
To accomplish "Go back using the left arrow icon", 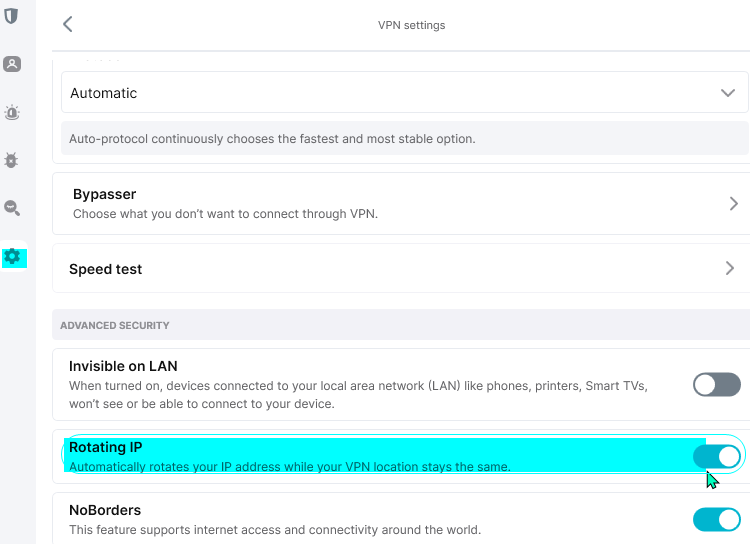I will coord(68,25).
